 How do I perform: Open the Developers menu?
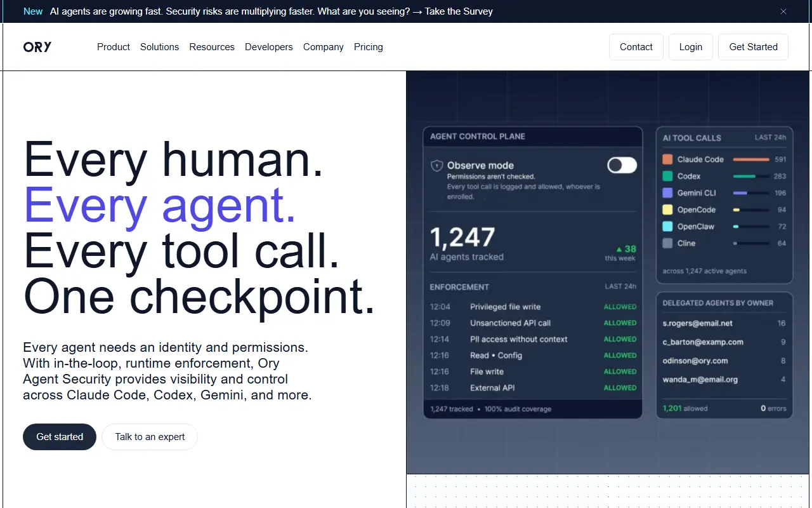tap(269, 47)
